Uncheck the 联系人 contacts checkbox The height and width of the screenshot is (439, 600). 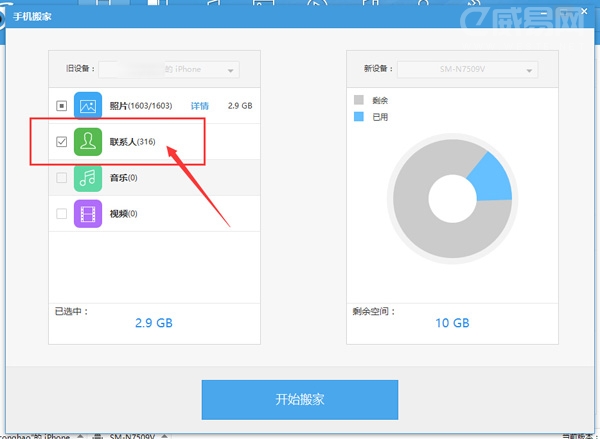click(62, 142)
